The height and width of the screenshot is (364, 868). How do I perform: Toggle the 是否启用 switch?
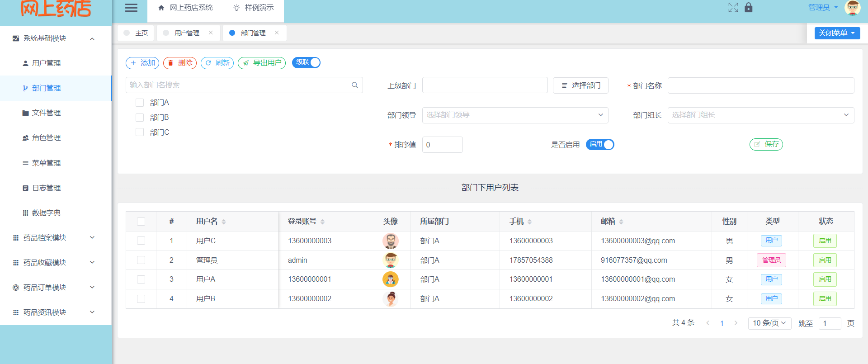click(600, 144)
